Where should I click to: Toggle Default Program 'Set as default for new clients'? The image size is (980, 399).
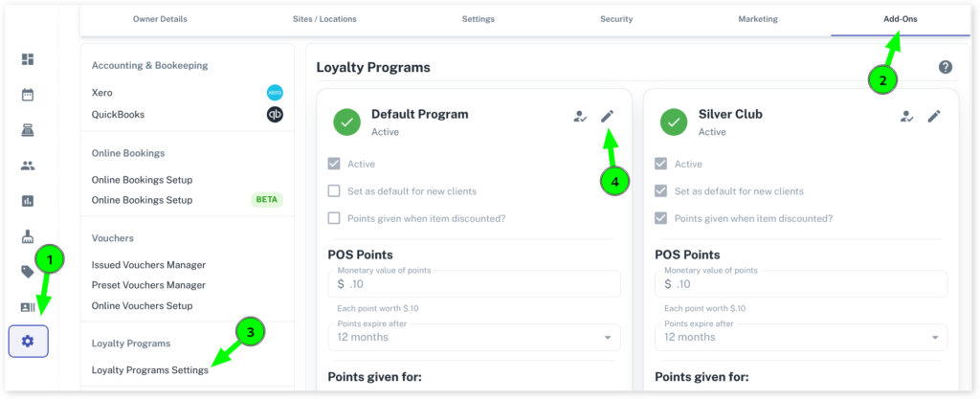click(334, 190)
